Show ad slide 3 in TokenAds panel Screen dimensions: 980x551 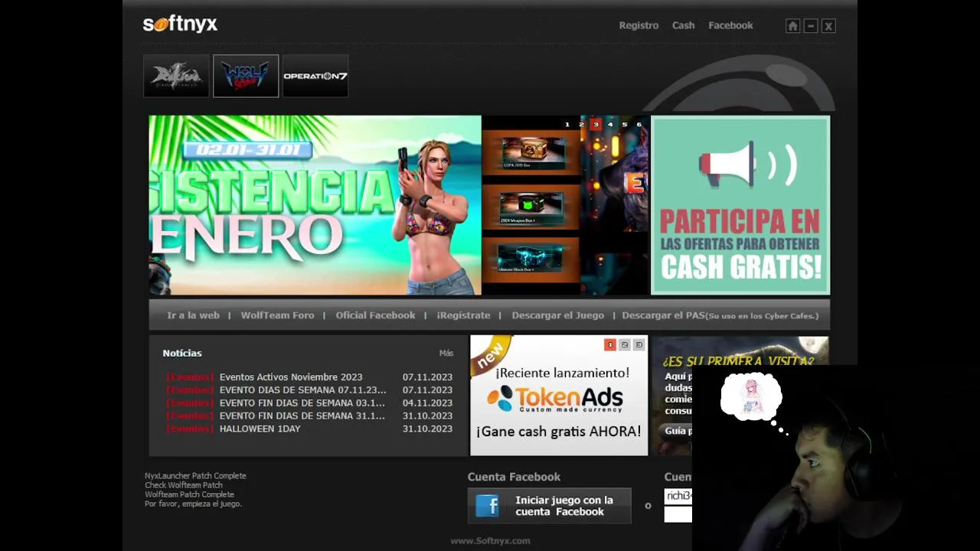(x=639, y=345)
